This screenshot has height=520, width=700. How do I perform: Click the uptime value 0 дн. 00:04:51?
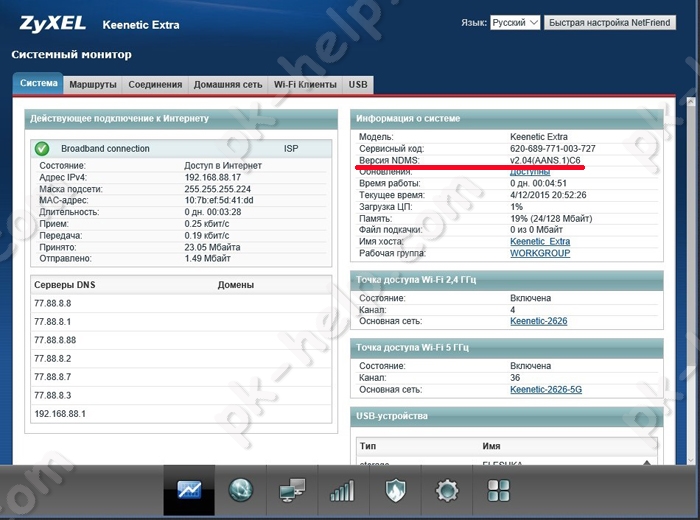[538, 183]
